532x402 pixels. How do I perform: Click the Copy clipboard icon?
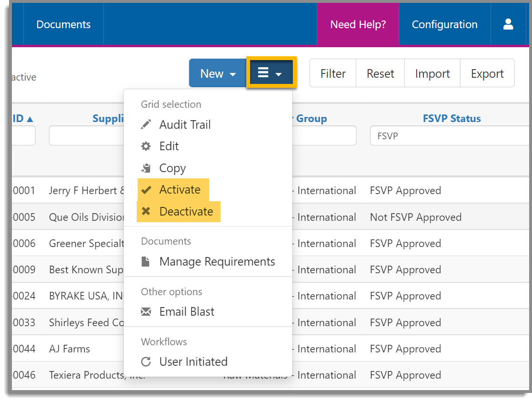click(x=146, y=168)
